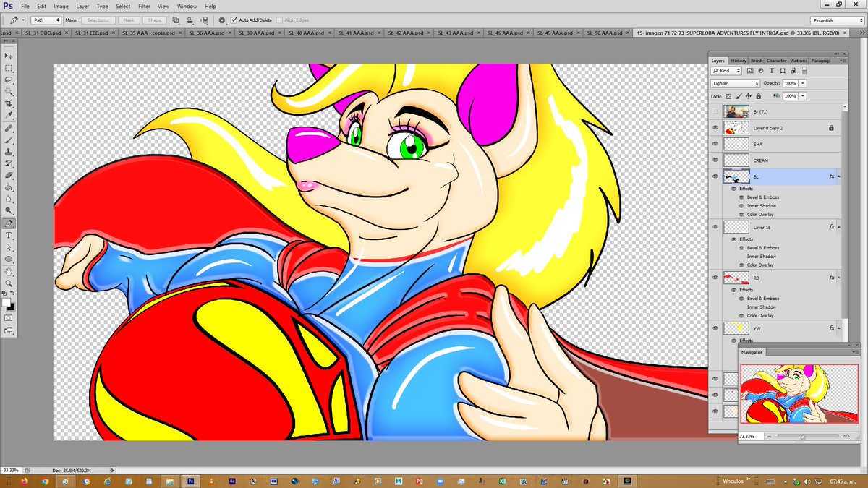Open the Essentials workspace dropdown
868x488 pixels.
click(837, 20)
